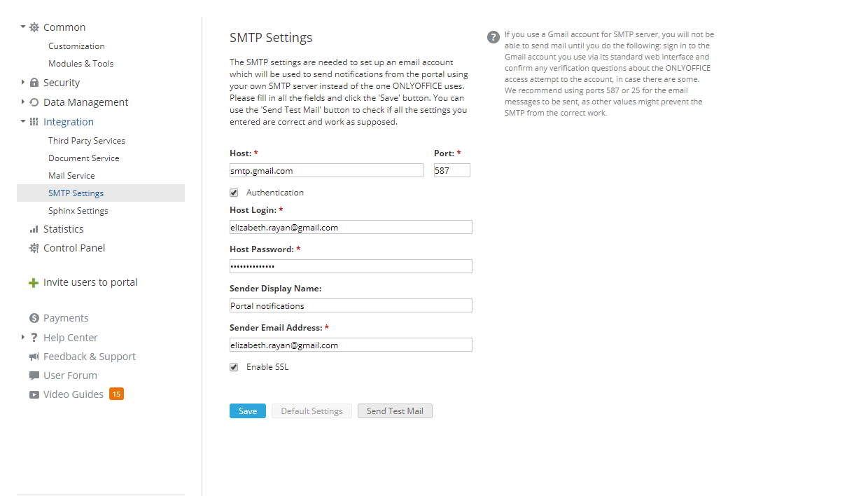Click the Statistics bar chart icon
868x496 pixels.
[34, 229]
